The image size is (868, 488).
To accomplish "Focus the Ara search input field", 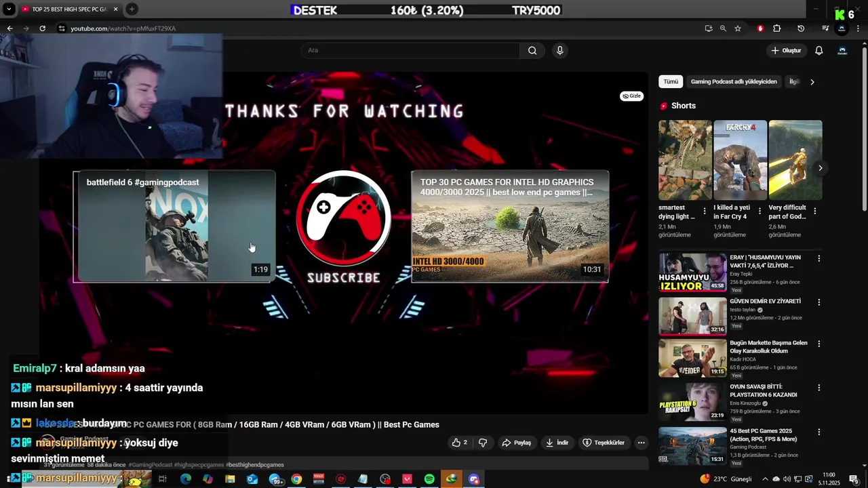I will (411, 50).
